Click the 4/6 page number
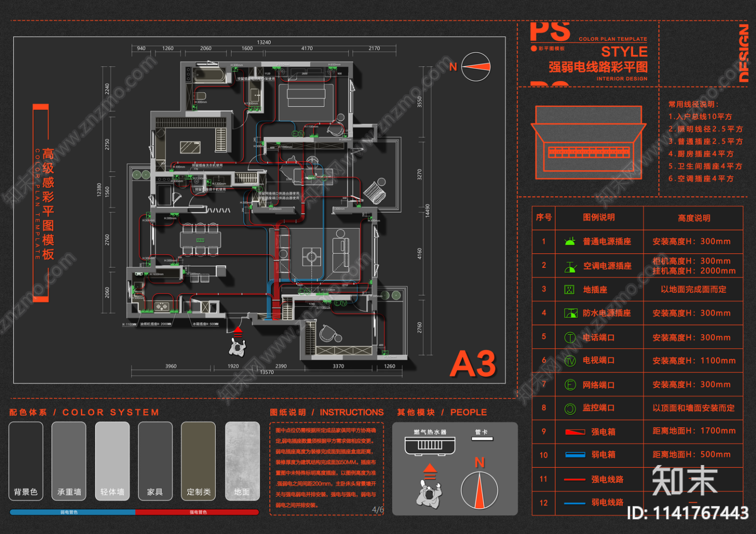 tap(377, 510)
